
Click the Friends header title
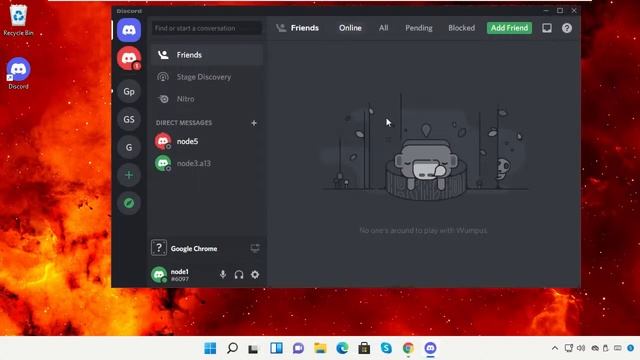point(304,28)
